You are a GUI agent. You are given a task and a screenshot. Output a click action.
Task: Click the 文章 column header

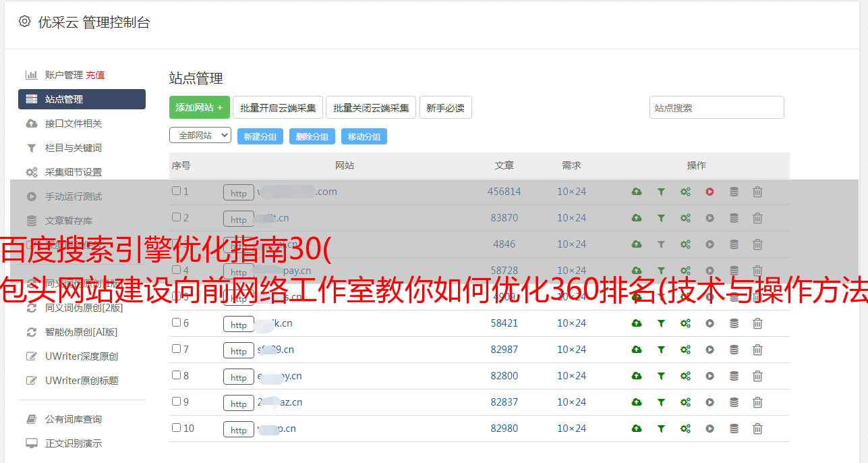pos(504,165)
